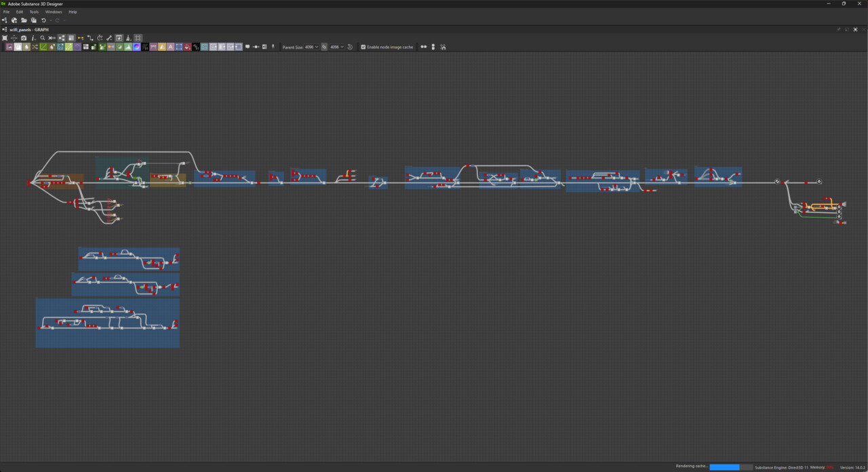Add a Text node with A icon
The width and height of the screenshot is (868, 472).
tap(170, 47)
